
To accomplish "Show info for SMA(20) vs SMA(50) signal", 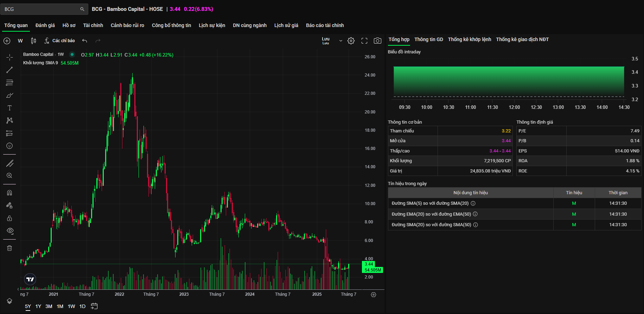I will (476, 225).
